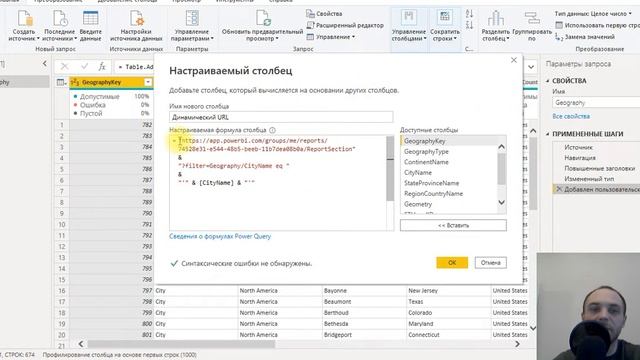Image resolution: width=640 pixels, height=360 pixels.
Task: Cancel the formula bar entry with X icon
Action: click(x=64, y=66)
